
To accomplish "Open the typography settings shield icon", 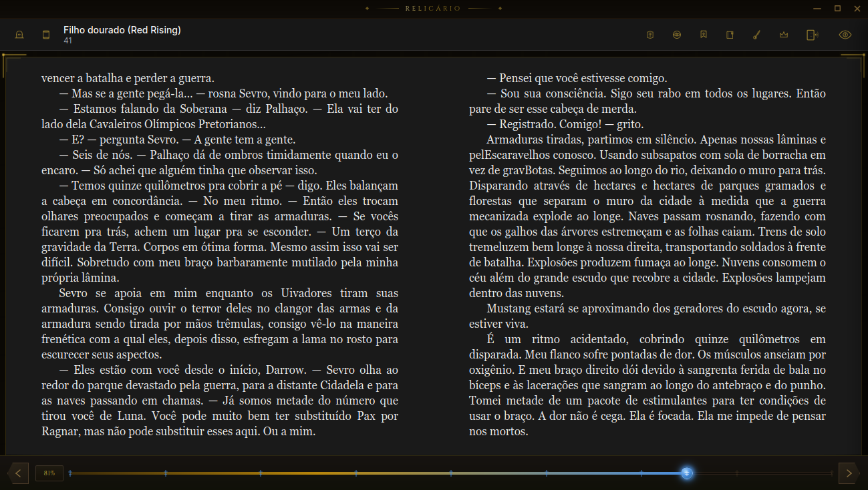I will coord(650,35).
